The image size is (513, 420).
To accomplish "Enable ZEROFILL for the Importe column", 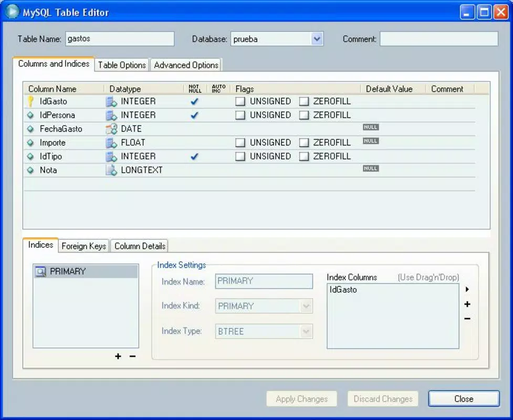I will (x=304, y=143).
